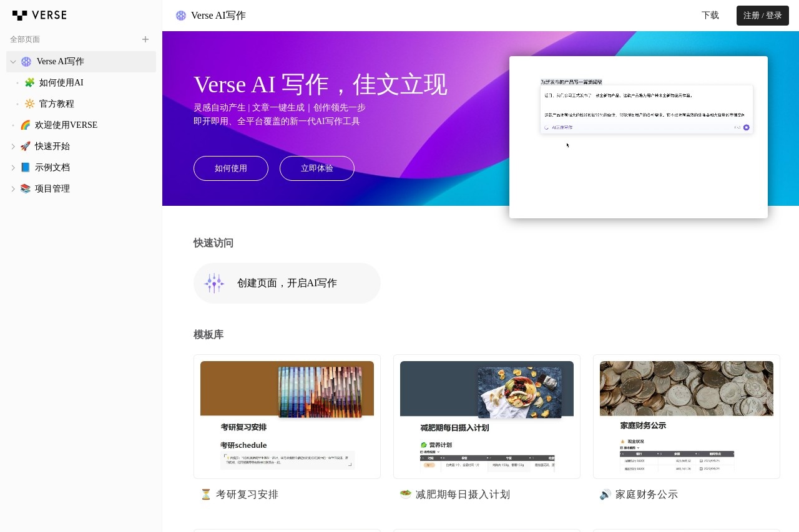Viewport: 799px width, 532px height.
Task: Click the 模板库 section heading
Action: coord(208,335)
